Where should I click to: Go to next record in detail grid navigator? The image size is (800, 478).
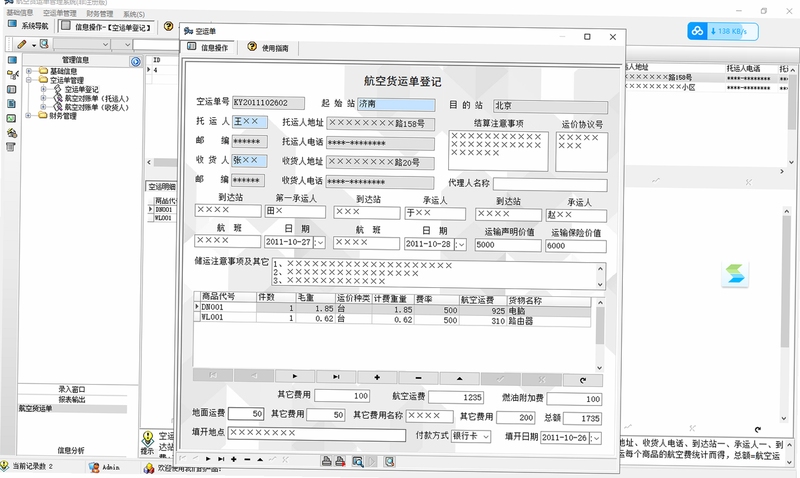point(295,377)
